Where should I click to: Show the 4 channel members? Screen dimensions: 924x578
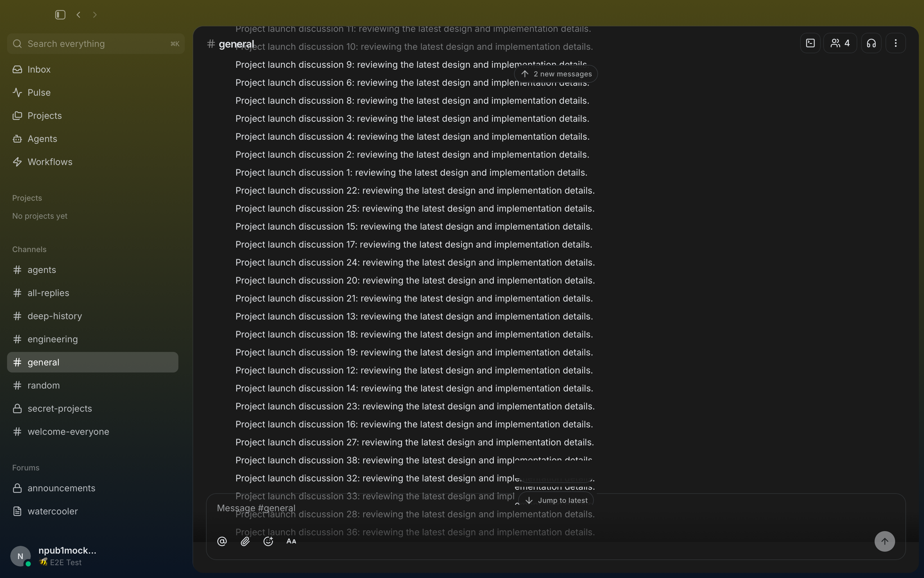click(x=840, y=43)
